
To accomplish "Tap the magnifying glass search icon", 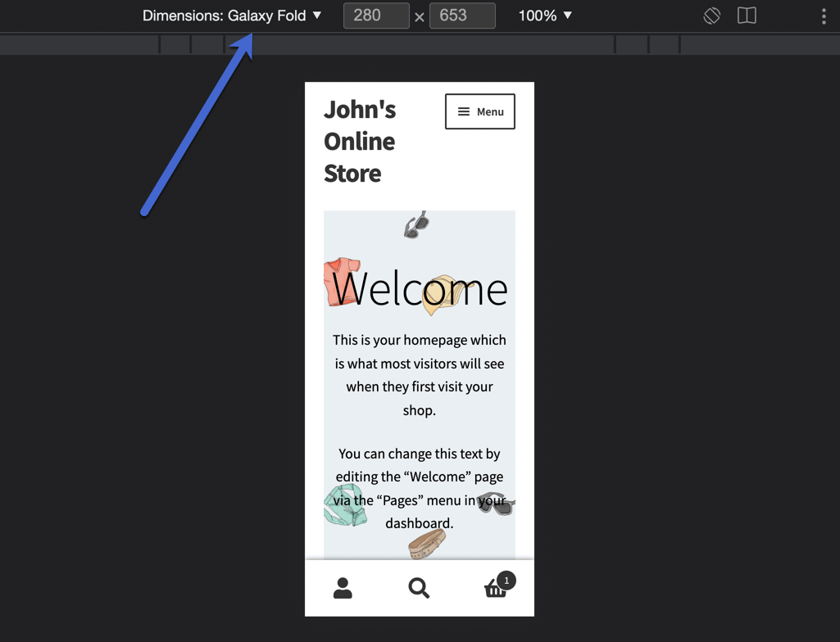I will [419, 588].
